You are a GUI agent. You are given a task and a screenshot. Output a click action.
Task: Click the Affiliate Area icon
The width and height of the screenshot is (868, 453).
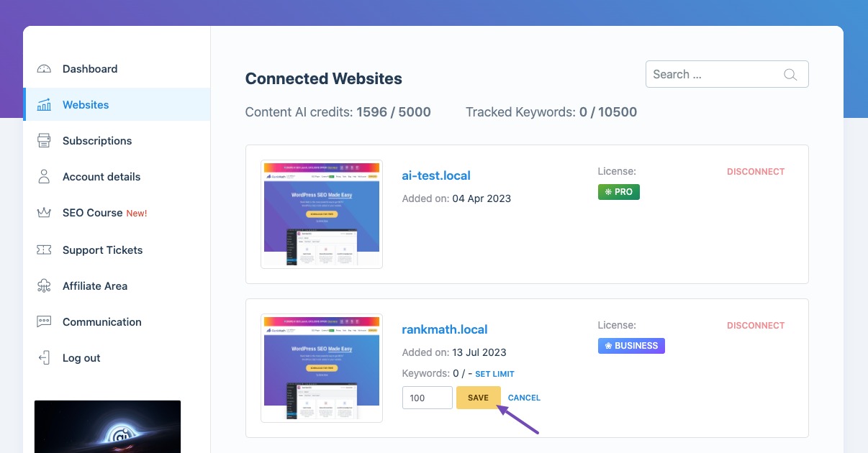point(44,286)
